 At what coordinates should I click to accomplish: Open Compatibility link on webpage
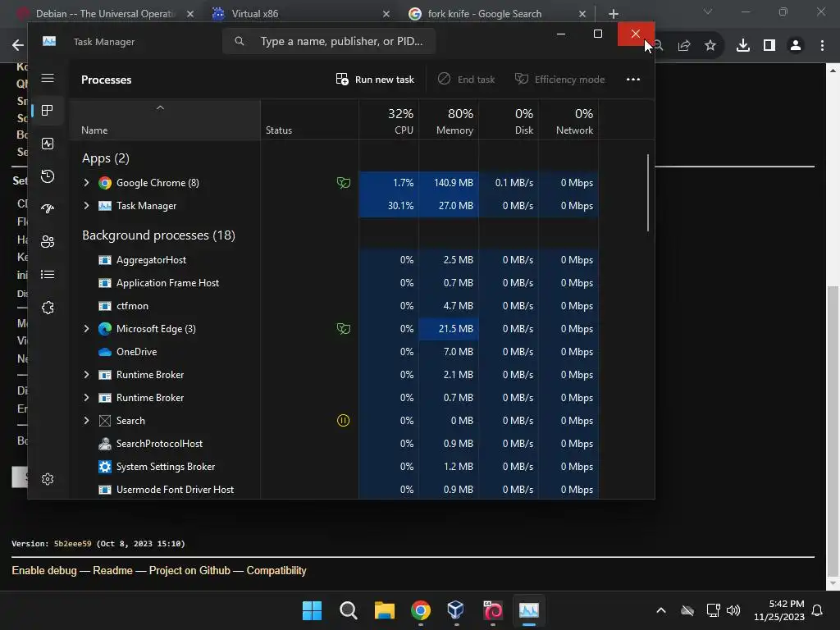[276, 571]
